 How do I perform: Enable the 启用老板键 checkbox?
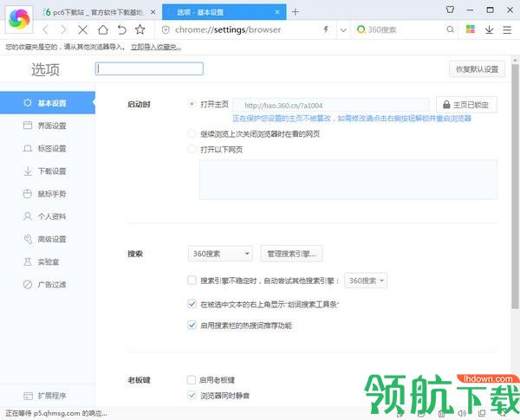pos(192,380)
